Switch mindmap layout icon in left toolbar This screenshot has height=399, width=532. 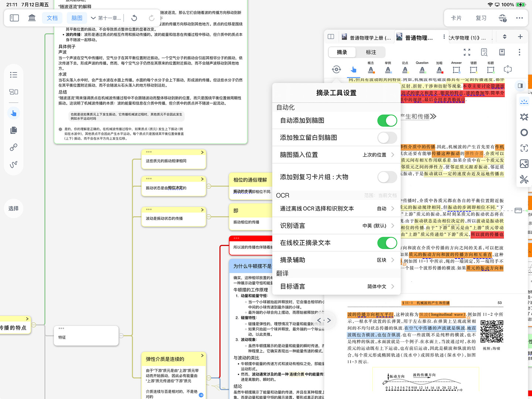[14, 92]
